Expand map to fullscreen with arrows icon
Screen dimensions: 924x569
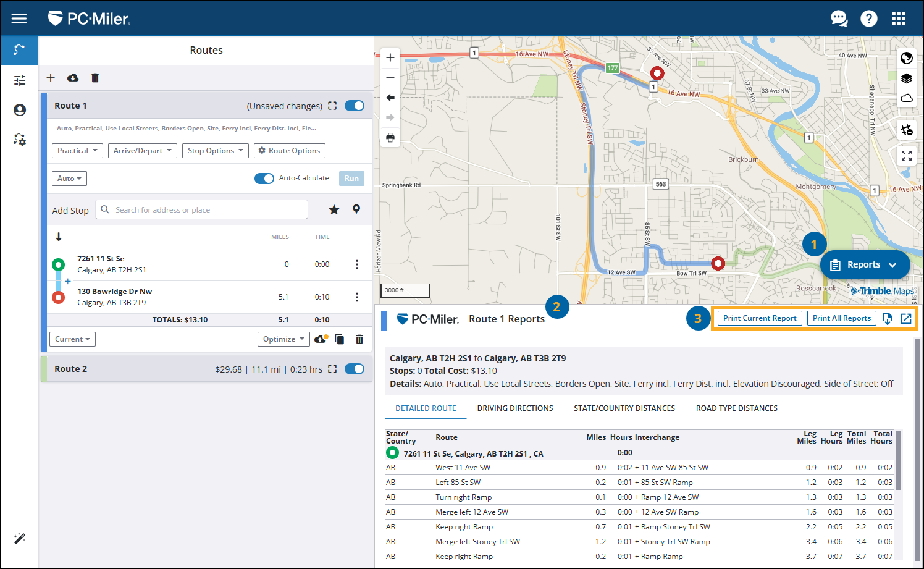(x=907, y=156)
